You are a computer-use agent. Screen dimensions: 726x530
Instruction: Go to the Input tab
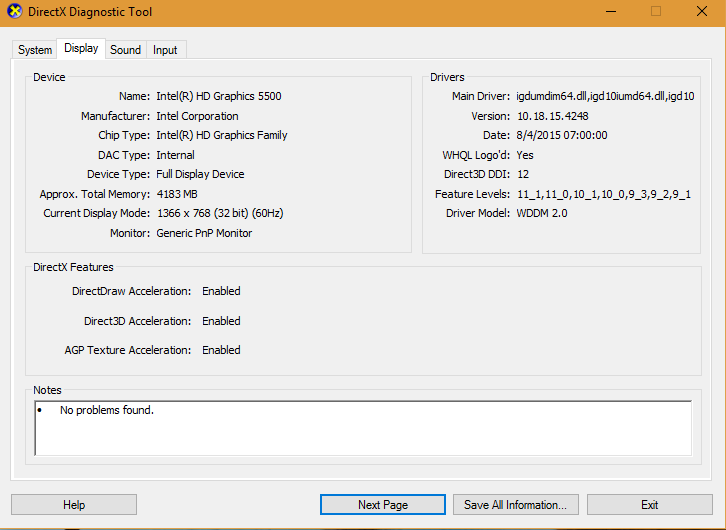click(x=165, y=50)
